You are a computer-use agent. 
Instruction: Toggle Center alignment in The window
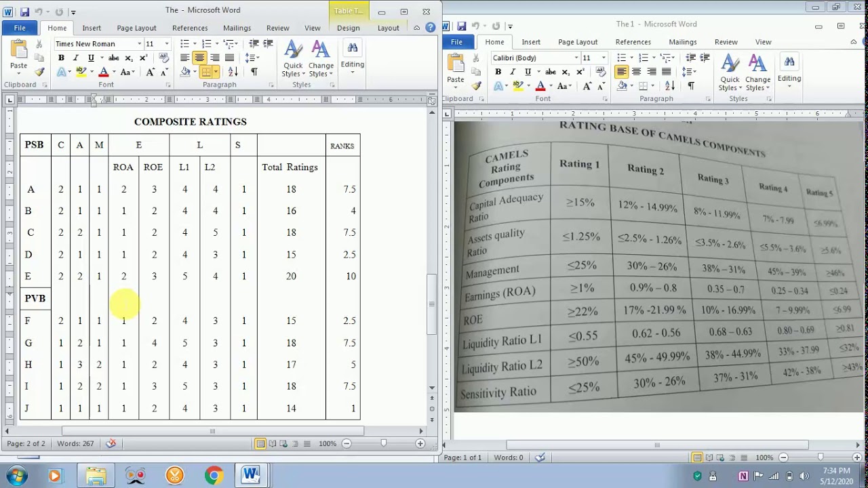pos(199,58)
